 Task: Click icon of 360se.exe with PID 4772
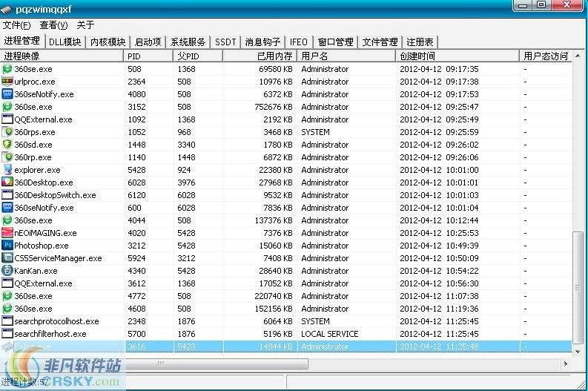(x=7, y=296)
